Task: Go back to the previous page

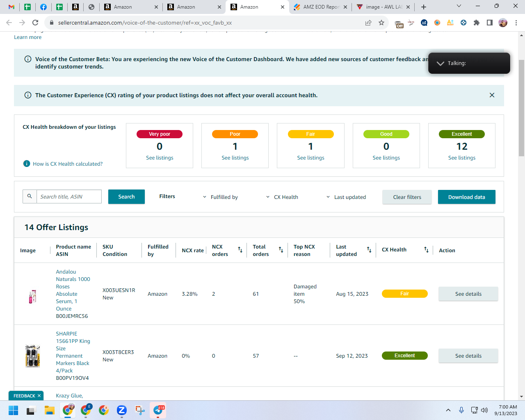Action: click(9, 23)
